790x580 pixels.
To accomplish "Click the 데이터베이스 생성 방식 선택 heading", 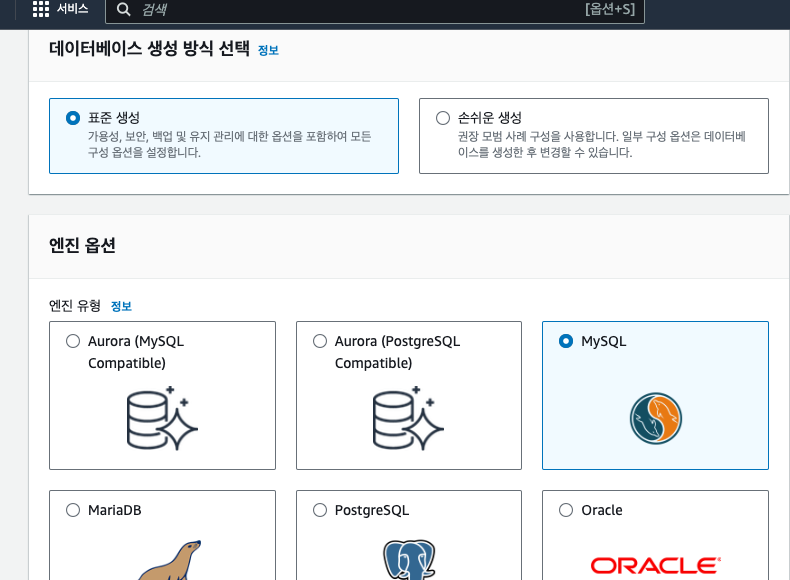I will point(149,48).
